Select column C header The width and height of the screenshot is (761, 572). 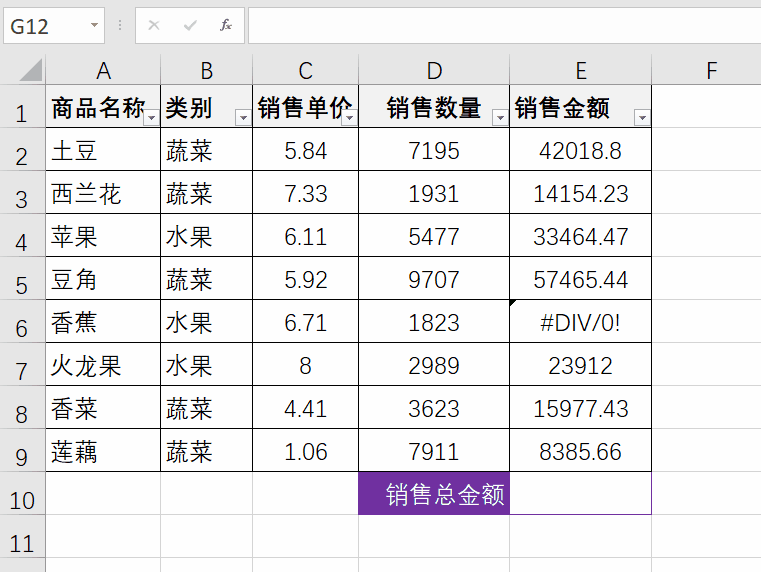[x=305, y=70]
